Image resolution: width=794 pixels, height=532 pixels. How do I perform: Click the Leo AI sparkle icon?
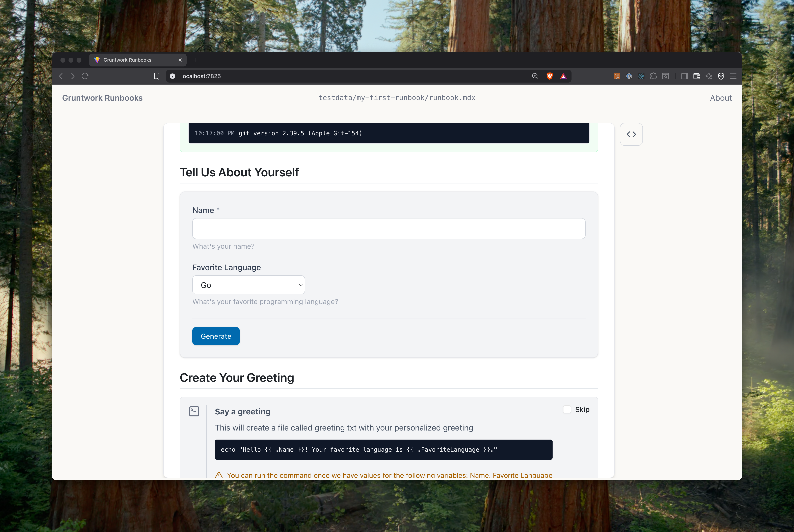709,76
